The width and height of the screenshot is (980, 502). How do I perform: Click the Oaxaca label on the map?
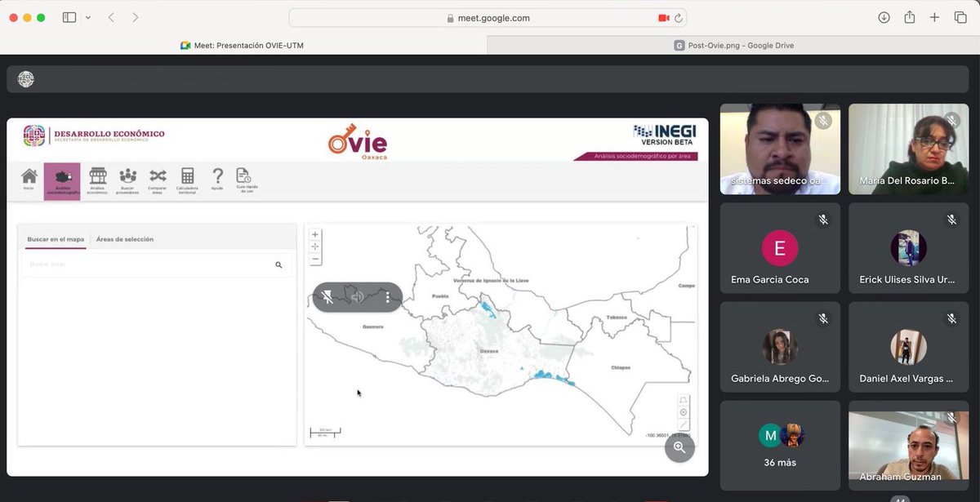point(489,351)
